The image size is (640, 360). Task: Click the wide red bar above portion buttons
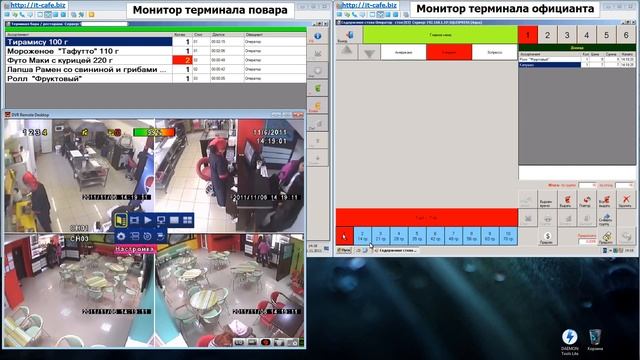pyautogui.click(x=427, y=218)
